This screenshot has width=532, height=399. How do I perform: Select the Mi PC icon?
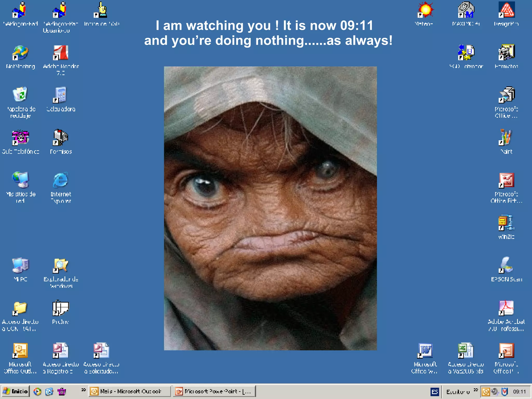(x=20, y=265)
